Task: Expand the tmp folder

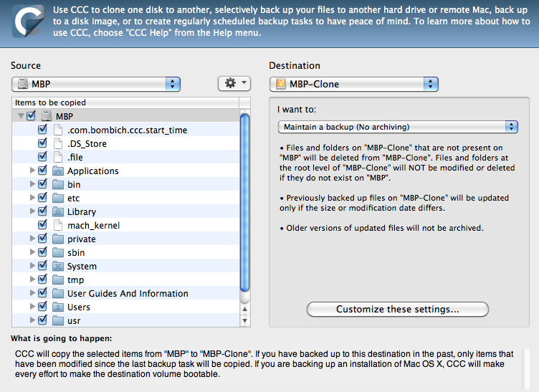Action: pos(32,279)
